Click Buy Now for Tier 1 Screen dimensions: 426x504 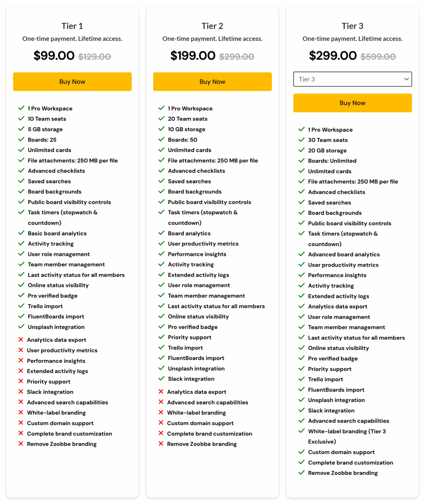[72, 82]
